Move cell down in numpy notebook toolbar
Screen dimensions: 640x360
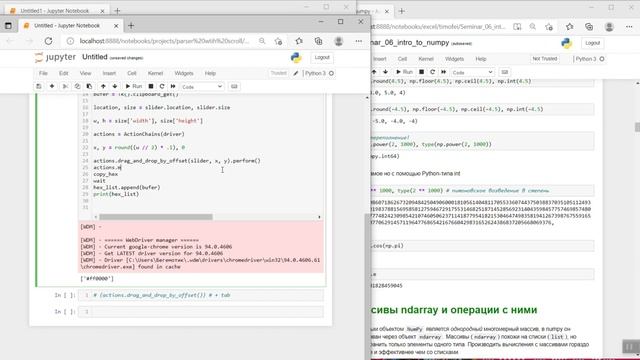click(385, 72)
